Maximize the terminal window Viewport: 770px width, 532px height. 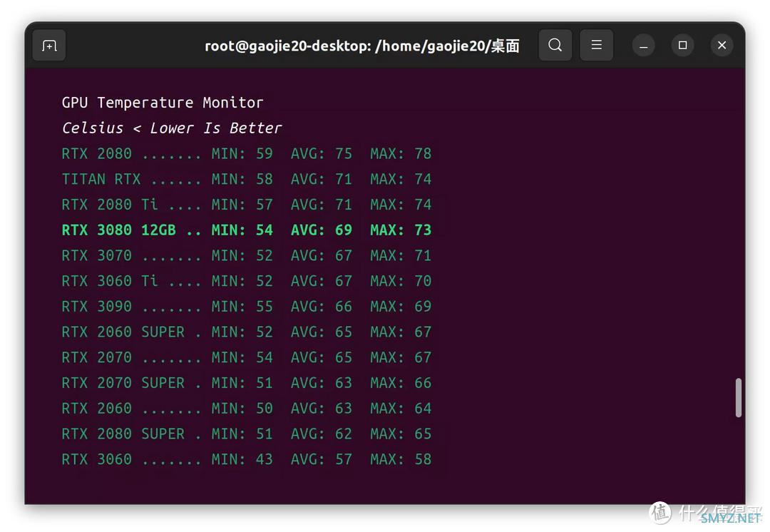pos(682,45)
